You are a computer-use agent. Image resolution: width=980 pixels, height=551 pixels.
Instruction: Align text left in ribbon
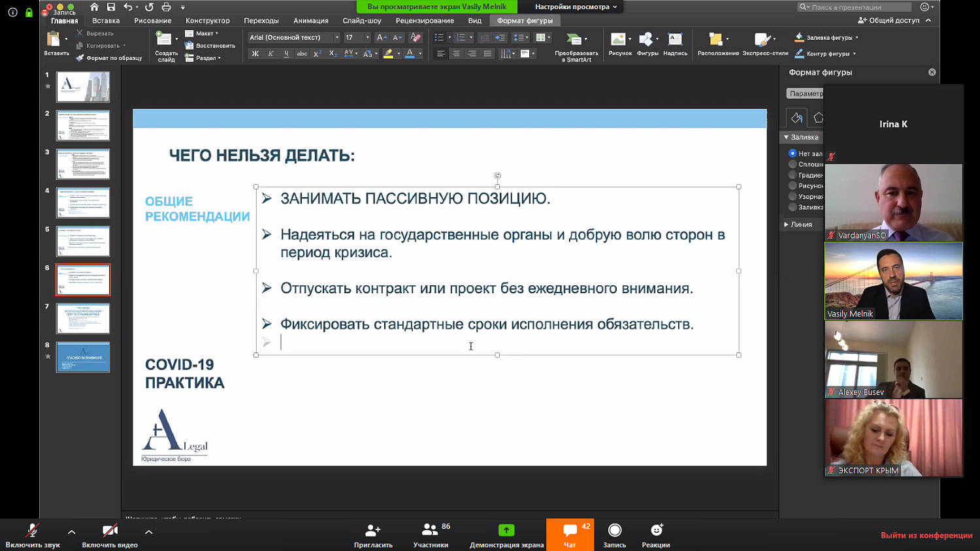pos(440,54)
